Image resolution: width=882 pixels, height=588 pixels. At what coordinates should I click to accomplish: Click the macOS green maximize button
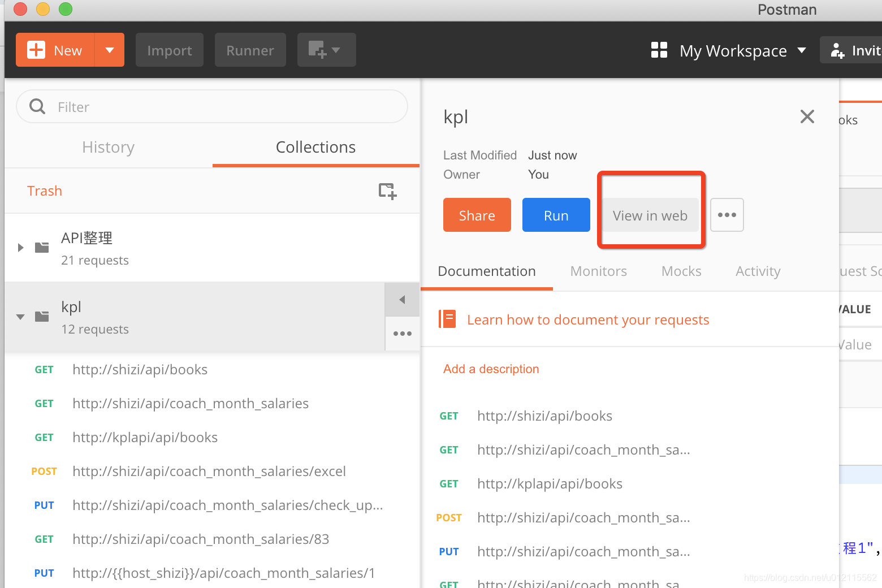pos(66,8)
